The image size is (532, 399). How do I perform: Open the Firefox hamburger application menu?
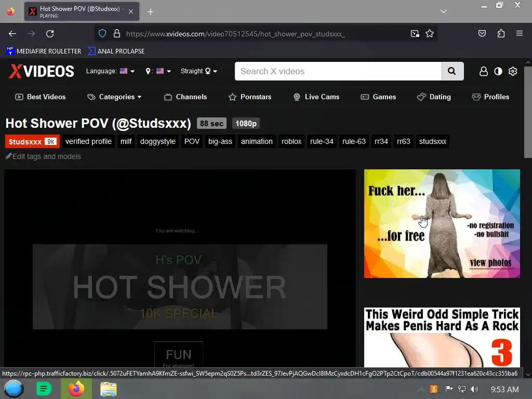point(519,33)
